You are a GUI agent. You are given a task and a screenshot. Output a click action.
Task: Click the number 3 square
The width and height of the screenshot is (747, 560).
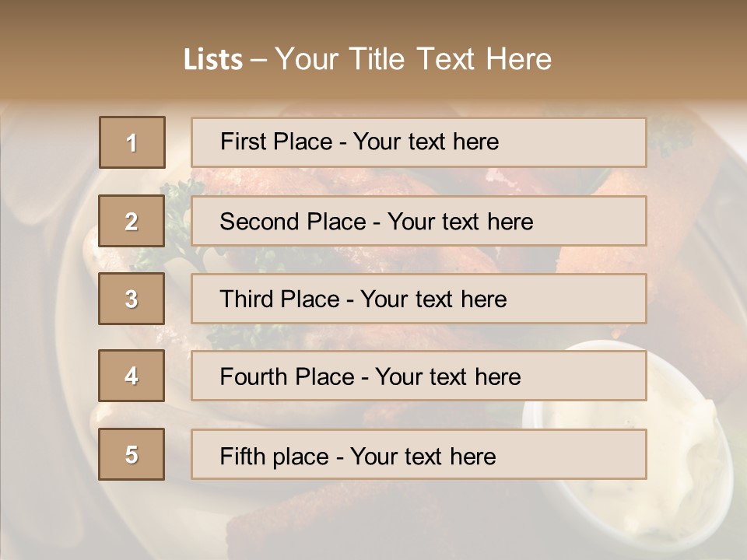pyautogui.click(x=132, y=299)
